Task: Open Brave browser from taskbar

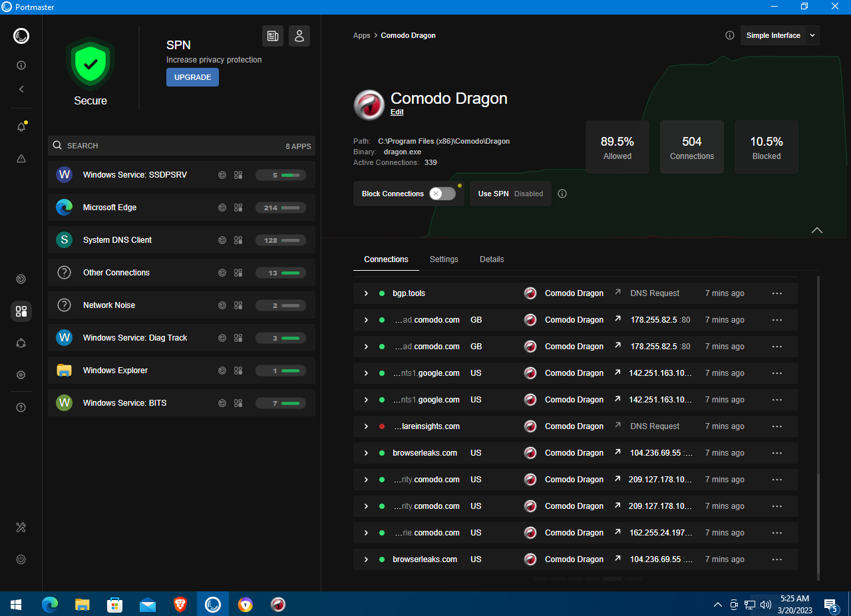Action: coord(180,604)
